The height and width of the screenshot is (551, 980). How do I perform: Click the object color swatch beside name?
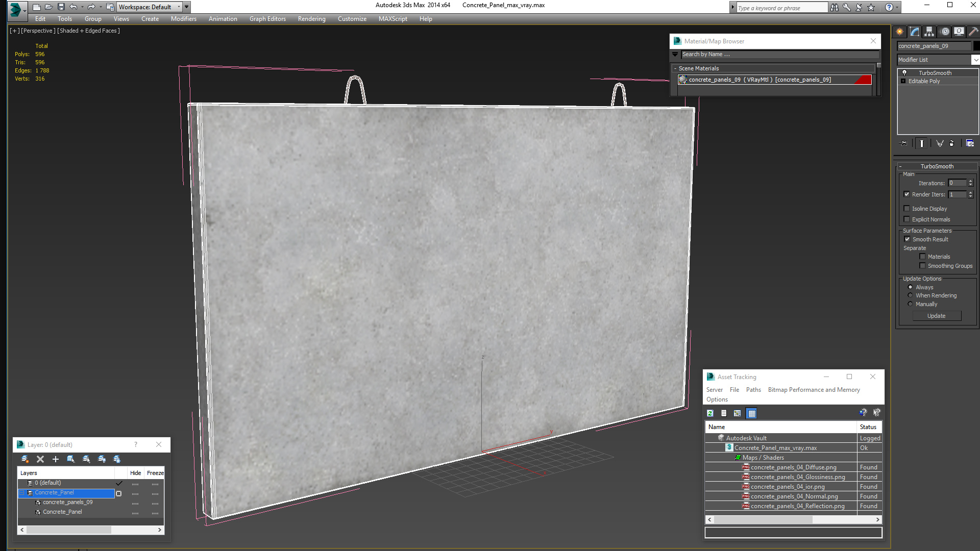[976, 46]
